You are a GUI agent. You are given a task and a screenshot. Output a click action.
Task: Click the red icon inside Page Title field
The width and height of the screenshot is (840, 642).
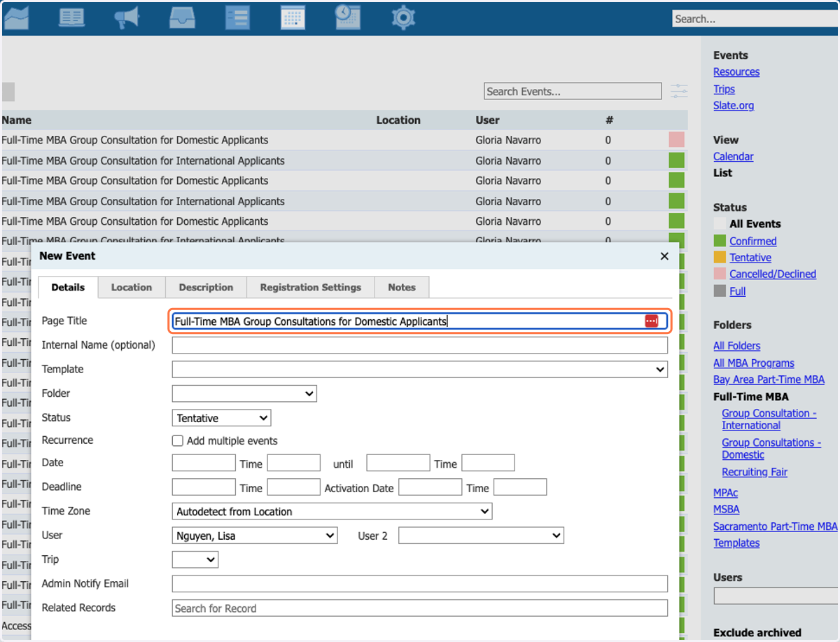coord(651,321)
